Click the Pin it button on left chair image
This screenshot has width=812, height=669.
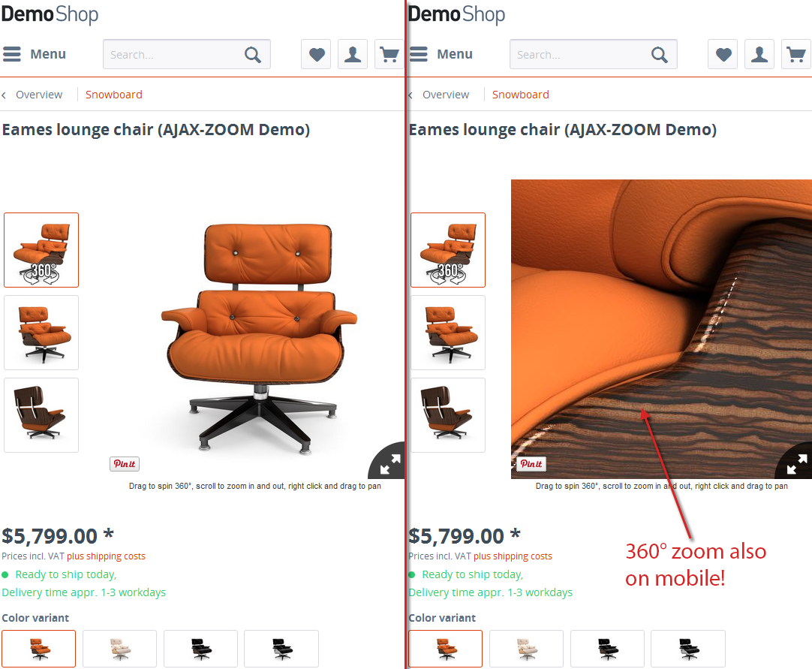pyautogui.click(x=125, y=464)
